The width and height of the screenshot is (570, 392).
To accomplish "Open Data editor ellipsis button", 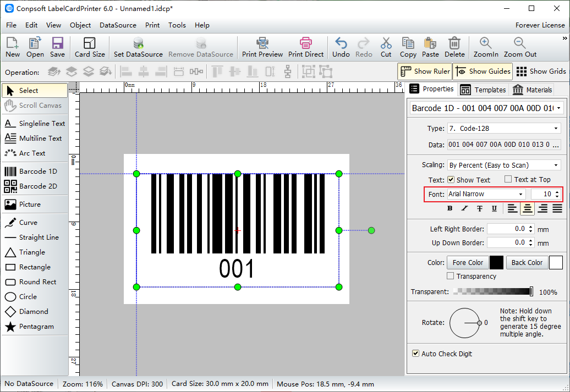I will coord(556,145).
